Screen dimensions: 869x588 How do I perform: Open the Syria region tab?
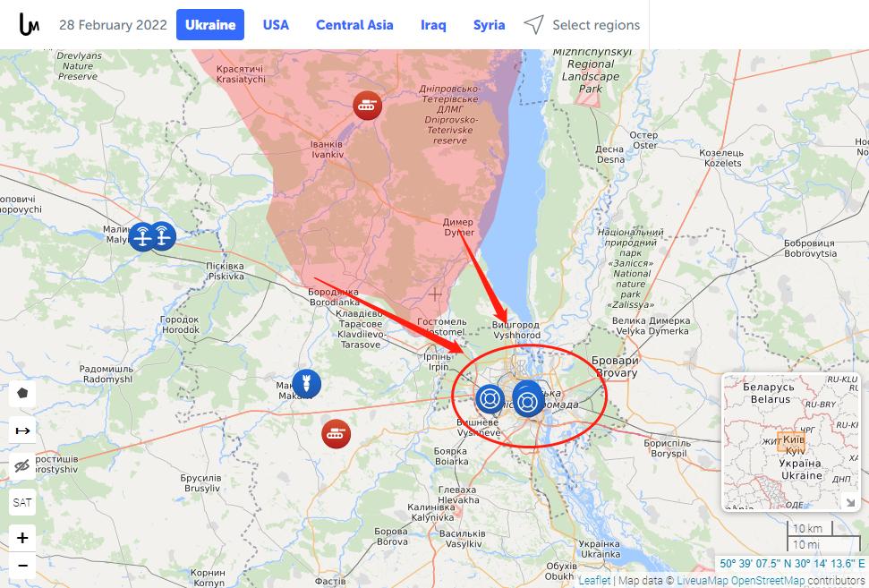click(x=489, y=25)
